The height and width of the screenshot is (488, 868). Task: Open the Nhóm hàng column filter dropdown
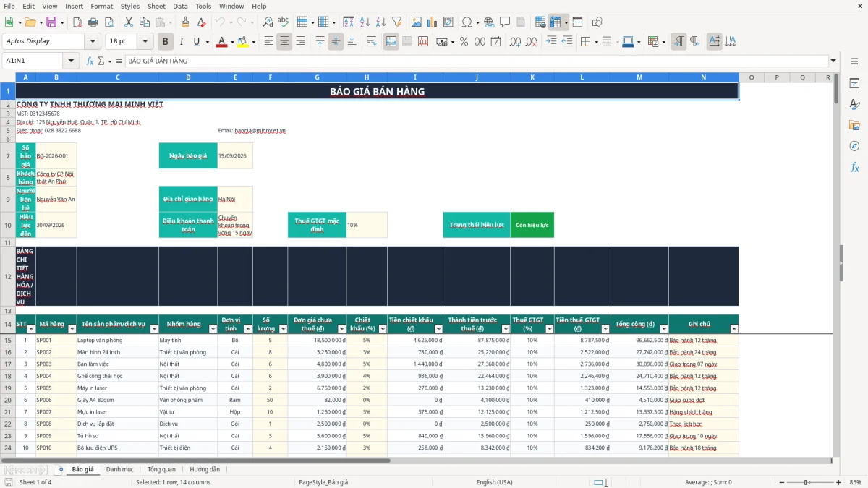click(213, 328)
